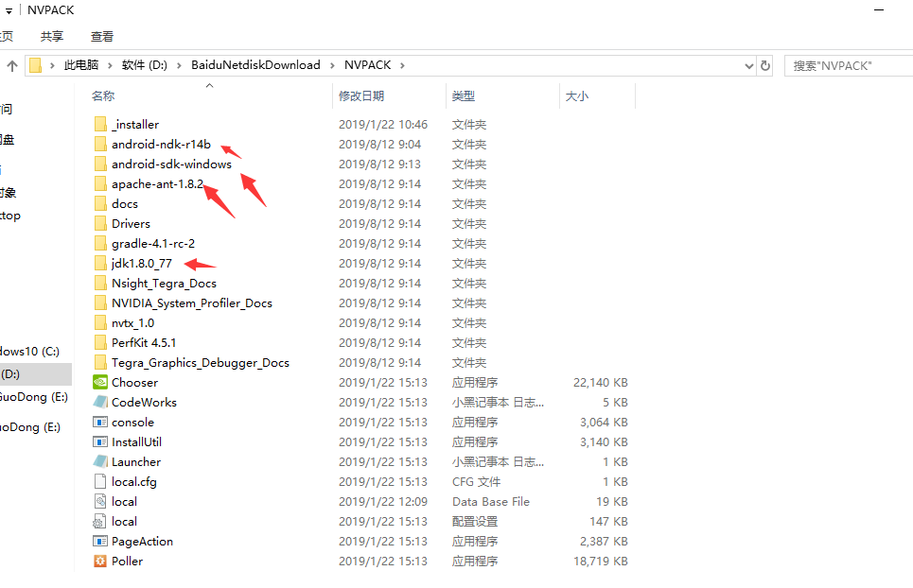Select the android-sdk-windows folder icon
The image size is (913, 588).
point(100,164)
